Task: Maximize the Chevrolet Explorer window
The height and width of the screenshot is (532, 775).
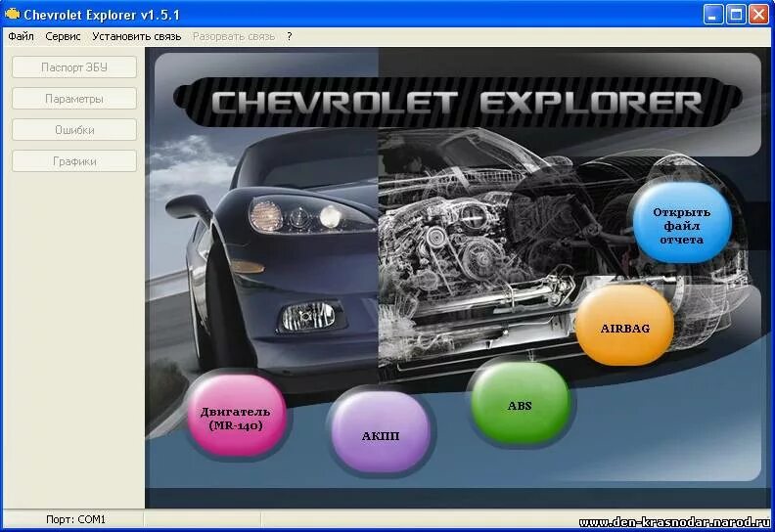Action: tap(736, 15)
